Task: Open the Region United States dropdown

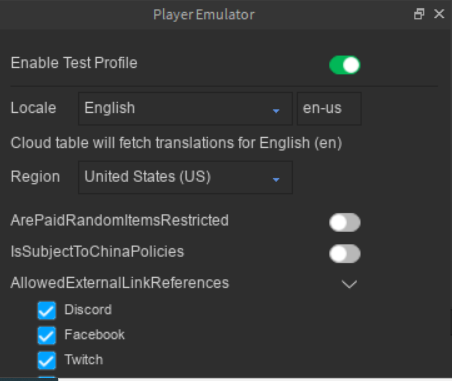Action: [x=185, y=177]
